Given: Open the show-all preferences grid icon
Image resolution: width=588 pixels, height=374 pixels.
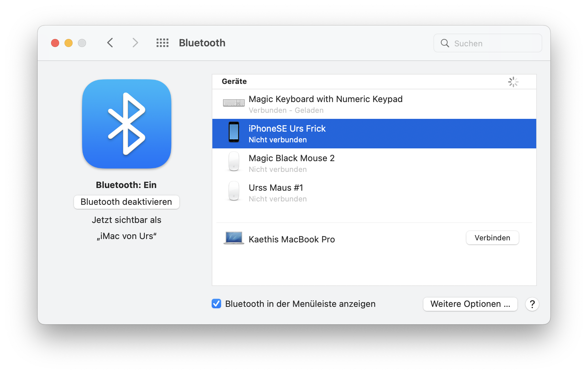Looking at the screenshot, I should (163, 43).
